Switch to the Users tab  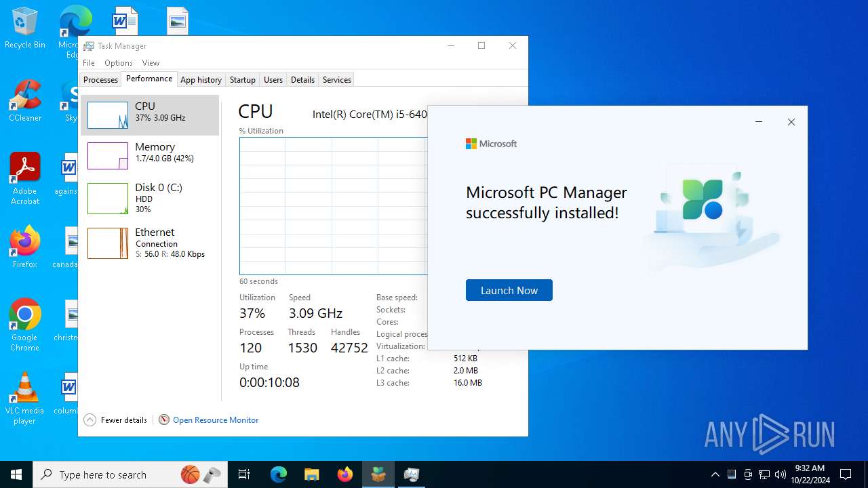tap(273, 80)
